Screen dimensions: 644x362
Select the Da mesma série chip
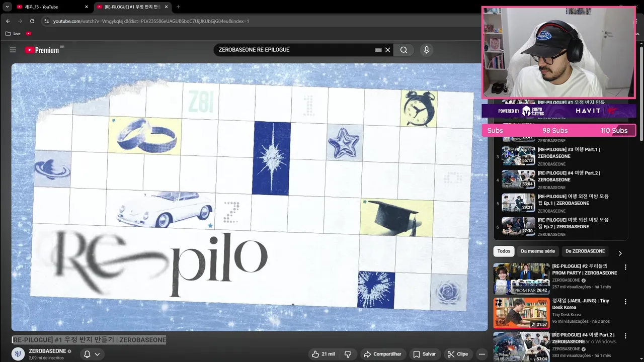click(x=538, y=251)
